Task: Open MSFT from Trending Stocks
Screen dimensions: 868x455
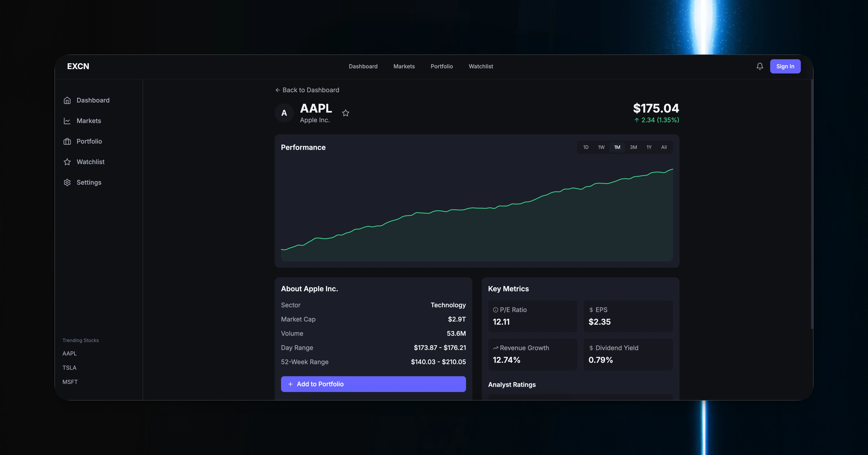Action: pos(70,382)
